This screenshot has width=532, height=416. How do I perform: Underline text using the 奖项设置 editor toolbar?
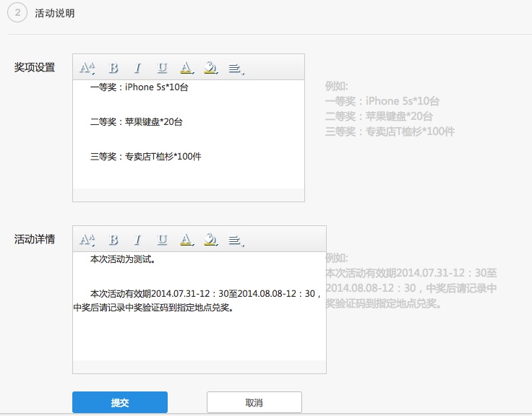162,68
